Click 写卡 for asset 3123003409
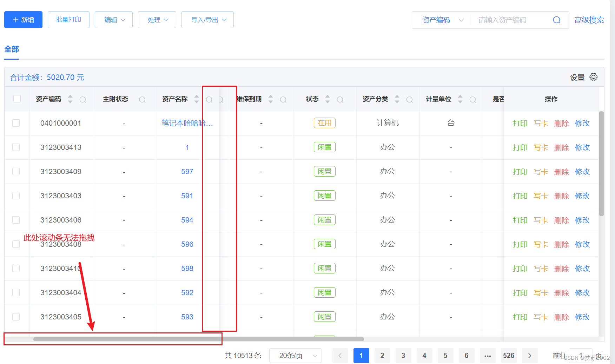Viewport: 615px width, 364px height. click(541, 172)
